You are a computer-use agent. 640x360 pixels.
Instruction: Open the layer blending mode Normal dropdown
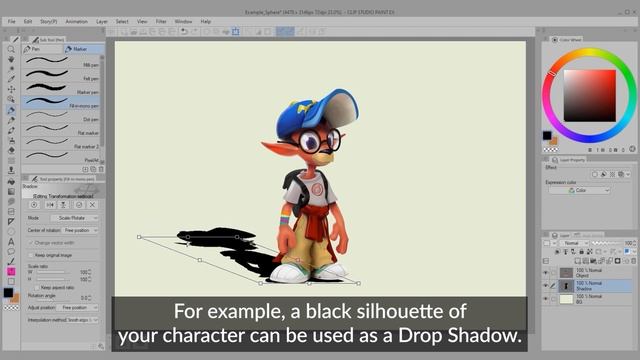574,243
